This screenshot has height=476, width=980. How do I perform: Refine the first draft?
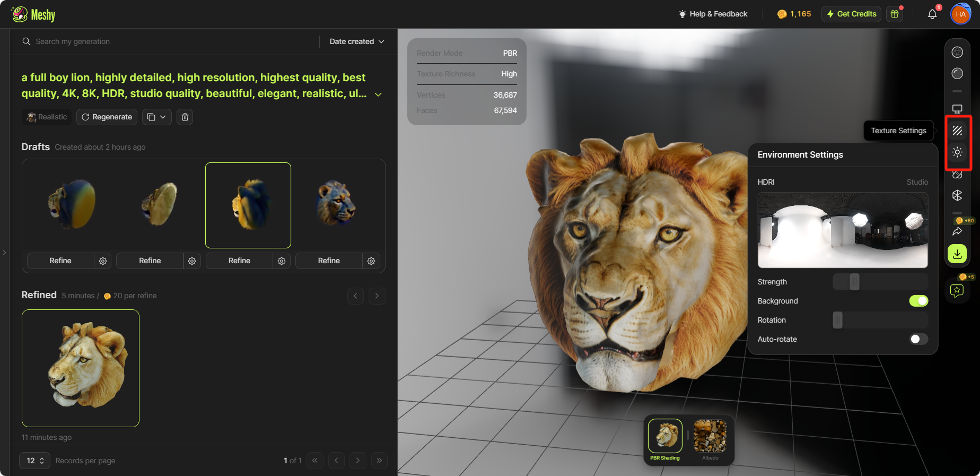click(60, 261)
